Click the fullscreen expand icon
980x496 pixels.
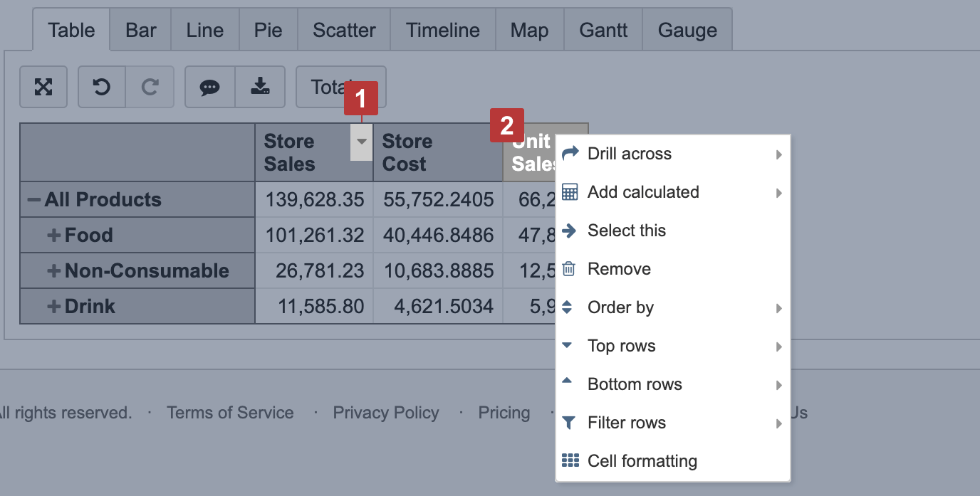tap(43, 87)
